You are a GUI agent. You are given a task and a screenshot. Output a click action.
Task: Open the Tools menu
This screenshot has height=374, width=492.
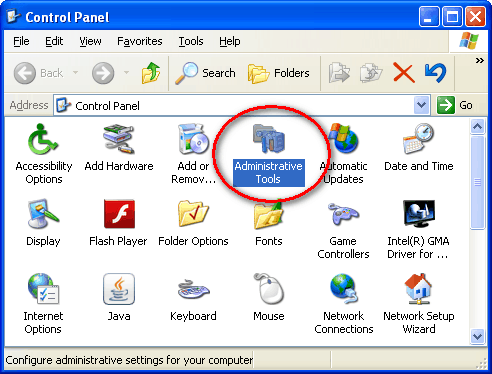(x=191, y=41)
